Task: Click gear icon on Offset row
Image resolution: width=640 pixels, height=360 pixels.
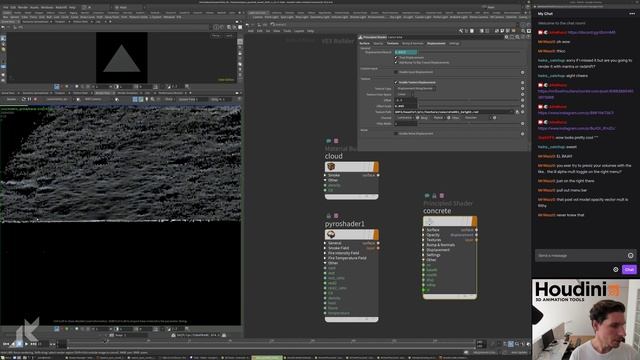Action: (x=522, y=100)
